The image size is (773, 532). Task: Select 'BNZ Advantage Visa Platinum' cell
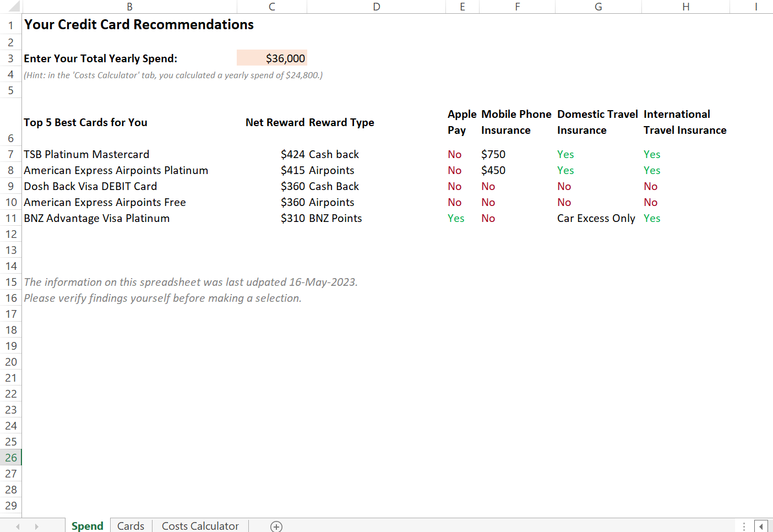coord(96,218)
